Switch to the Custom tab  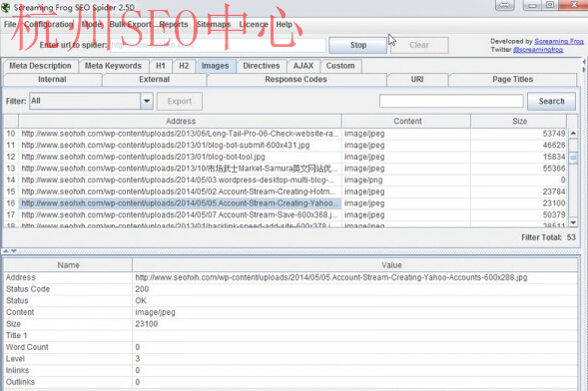(x=340, y=66)
